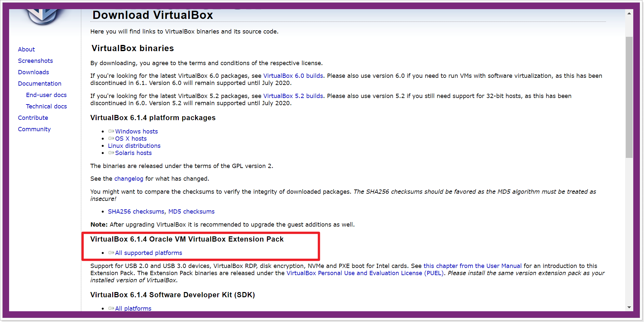
Task: Click the Oracle VM VirtualBox Extension Pack heading
Action: pos(187,239)
